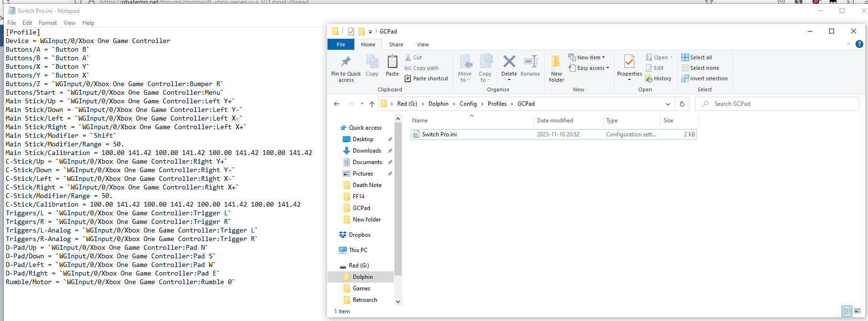868x321 pixels.
Task: Switch to Large icons view layout
Action: point(857,311)
